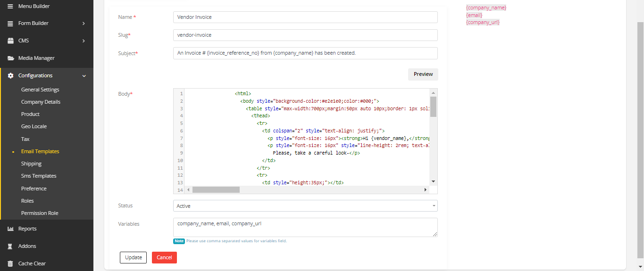
Task: Open the Status dropdown showing Active
Action: click(x=305, y=206)
